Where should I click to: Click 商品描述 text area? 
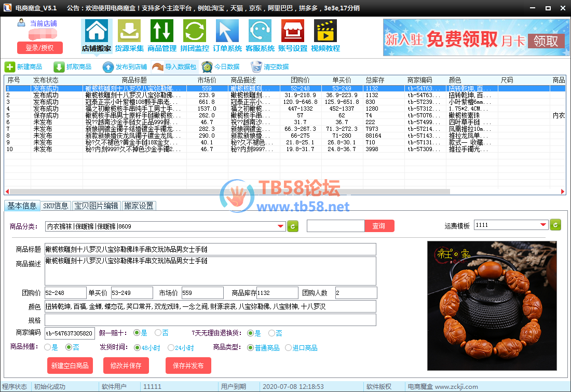pyautogui.click(x=210, y=271)
